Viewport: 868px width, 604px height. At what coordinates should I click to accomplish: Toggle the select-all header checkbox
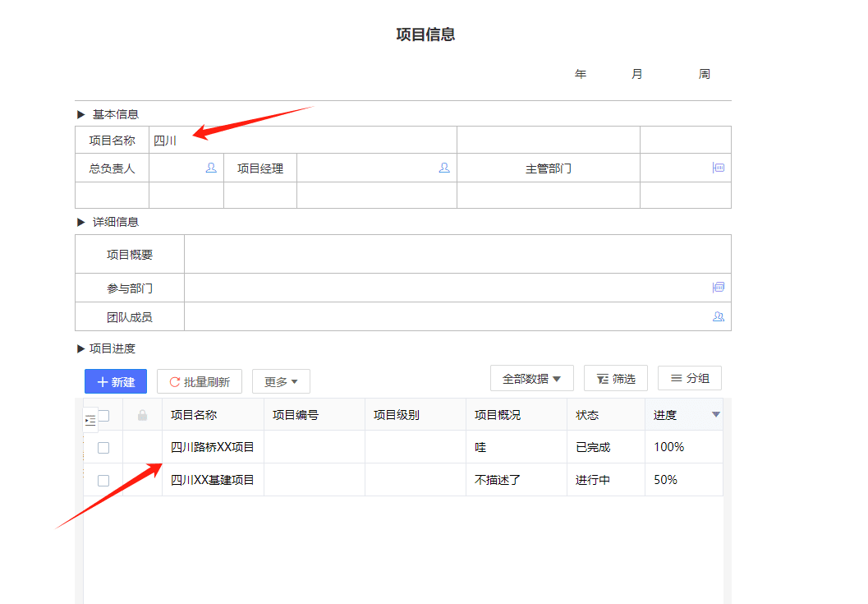(104, 415)
